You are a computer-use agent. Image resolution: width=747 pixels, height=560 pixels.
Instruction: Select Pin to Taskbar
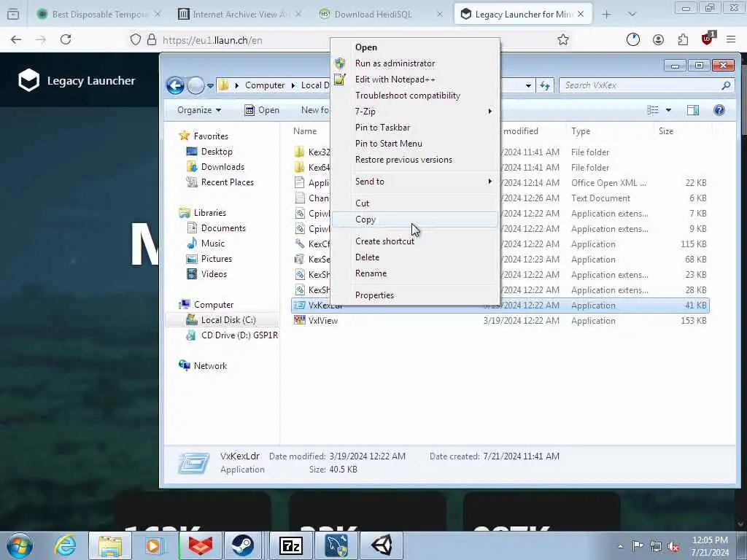coord(382,128)
